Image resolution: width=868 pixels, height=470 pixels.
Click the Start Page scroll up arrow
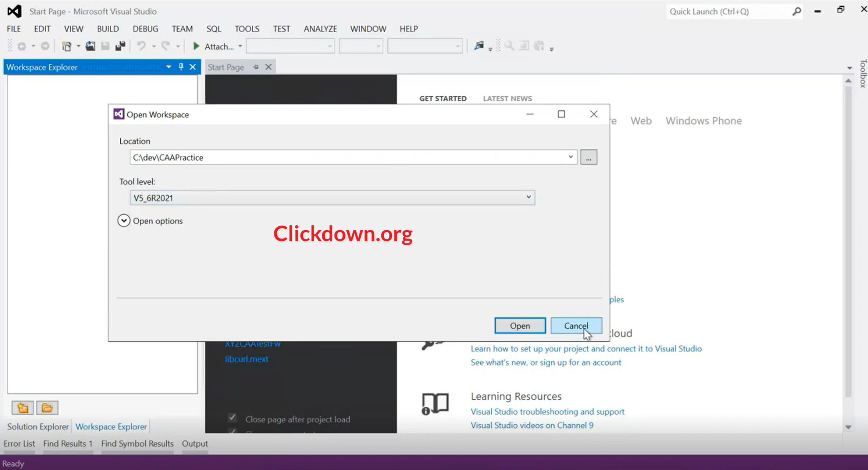(x=848, y=81)
